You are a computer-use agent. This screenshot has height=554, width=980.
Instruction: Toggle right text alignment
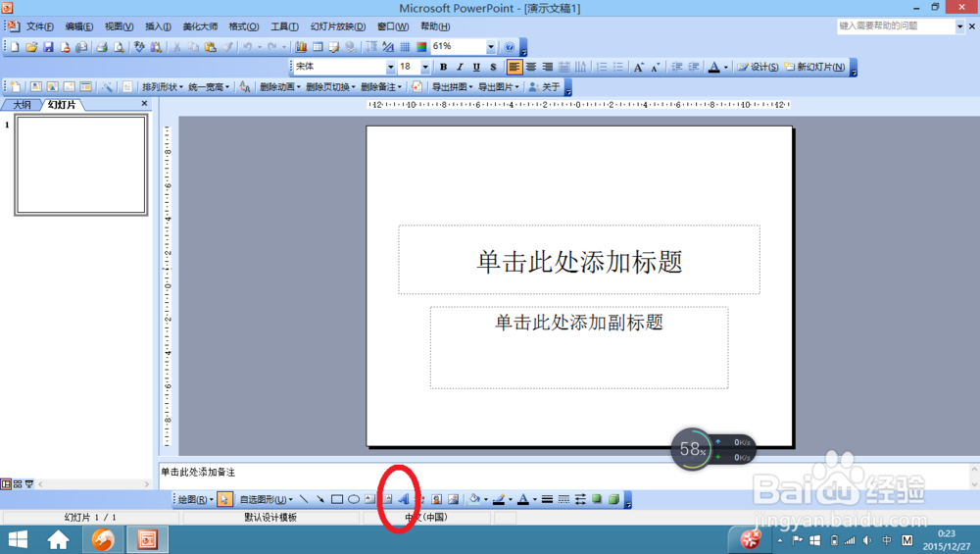point(548,67)
